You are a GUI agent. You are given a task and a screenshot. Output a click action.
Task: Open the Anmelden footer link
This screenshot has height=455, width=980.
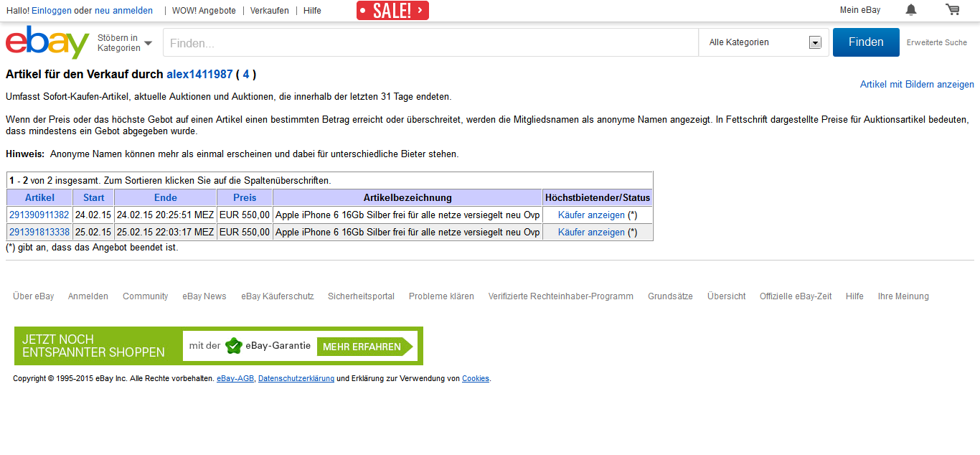pos(88,296)
